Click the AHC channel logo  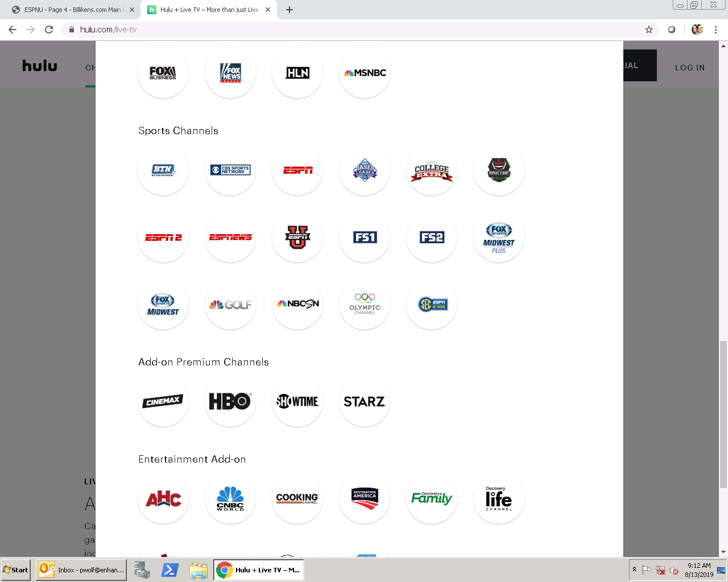click(x=163, y=498)
